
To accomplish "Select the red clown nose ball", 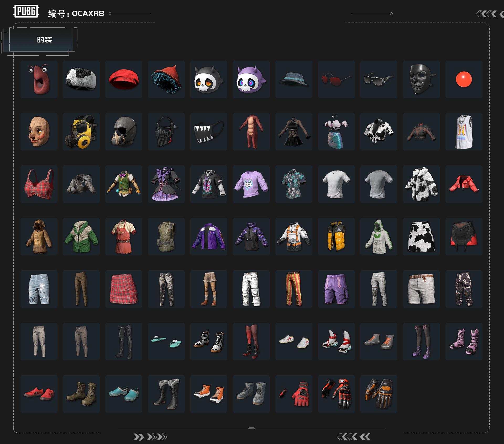I will (464, 79).
